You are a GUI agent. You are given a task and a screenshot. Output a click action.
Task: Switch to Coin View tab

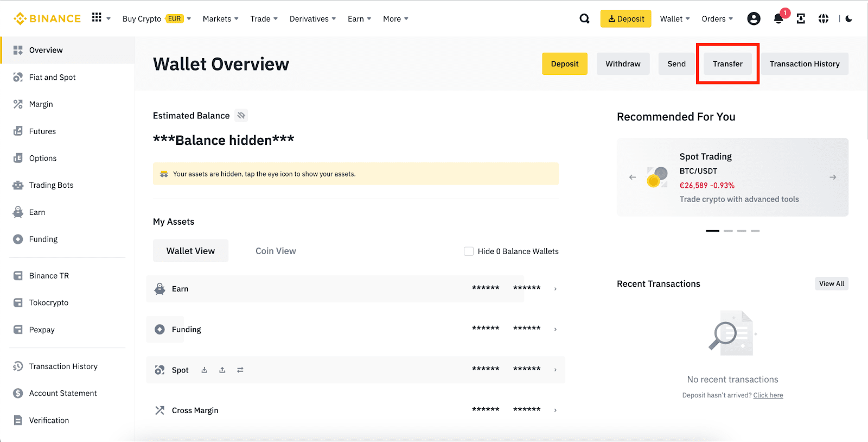click(x=276, y=251)
